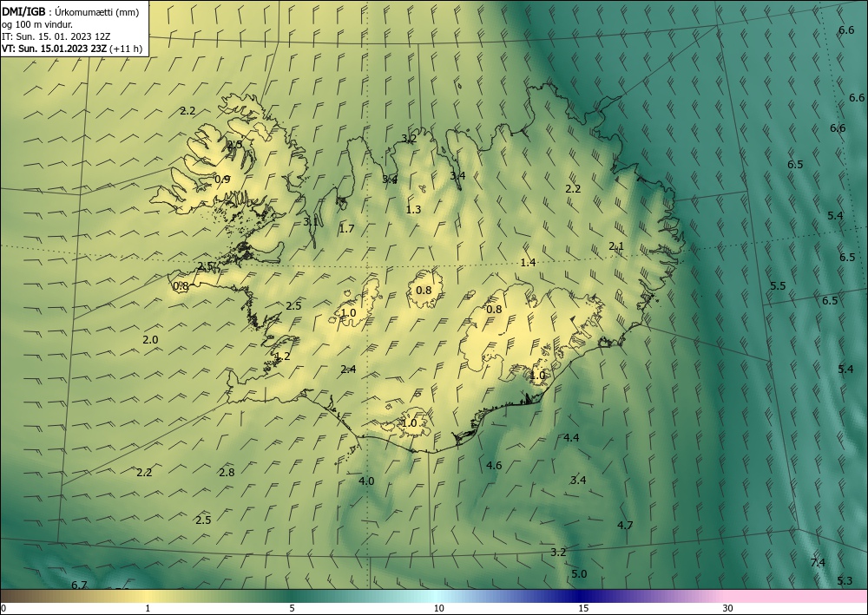Click the 4.4 precipitation value

(x=571, y=438)
